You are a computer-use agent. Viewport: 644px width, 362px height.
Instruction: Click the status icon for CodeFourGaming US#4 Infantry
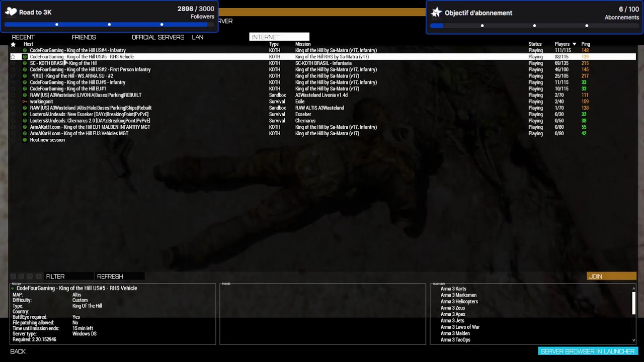pos(25,51)
